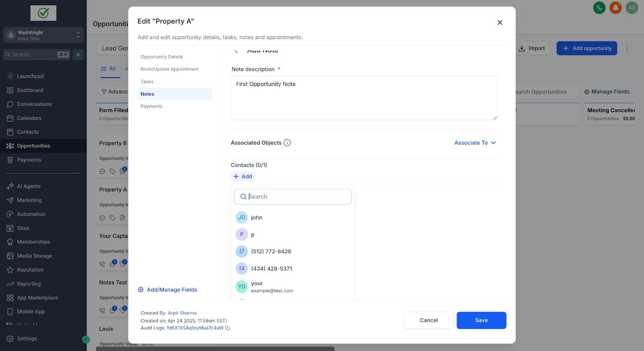The image size is (644, 351).
Task: Click the Add/Manage Fields gear link
Action: coord(167,290)
